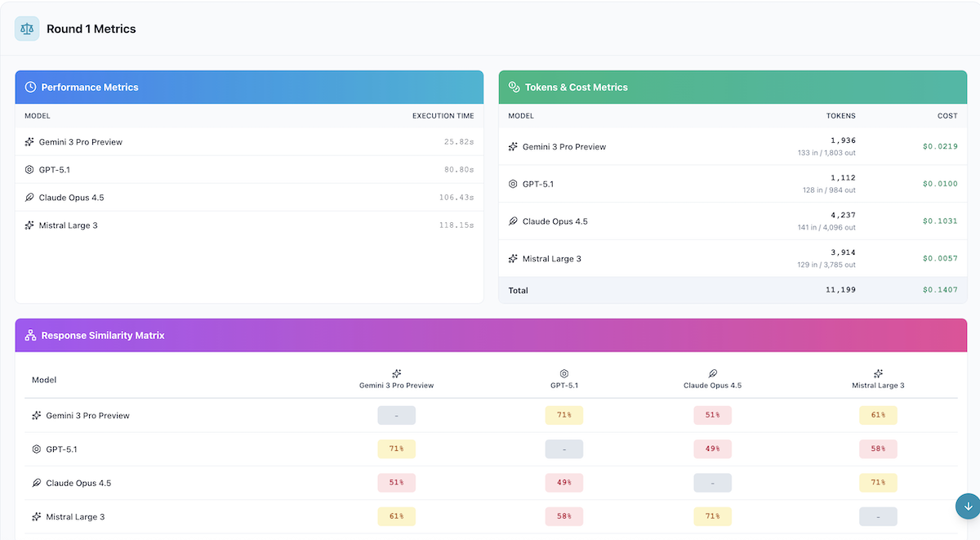Screen dimensions: 980x540
Task: Click the 49% cell in the GPT-5.1 matrix row
Action: [x=712, y=449]
